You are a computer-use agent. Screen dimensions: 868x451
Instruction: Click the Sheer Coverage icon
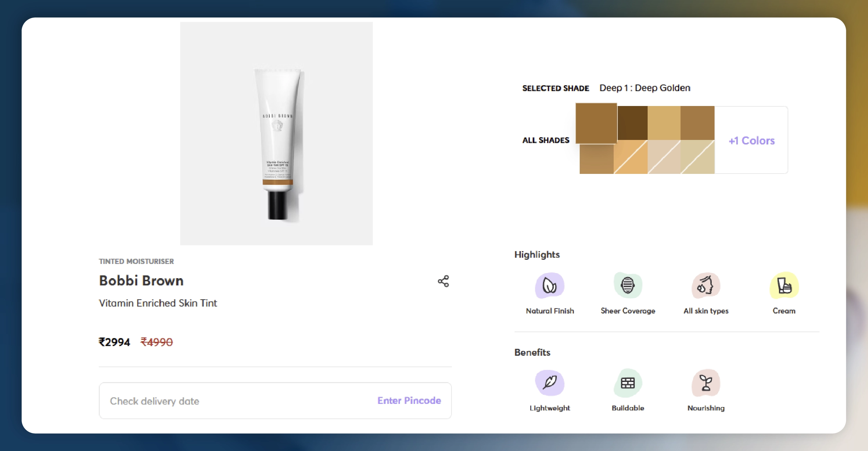[628, 286]
